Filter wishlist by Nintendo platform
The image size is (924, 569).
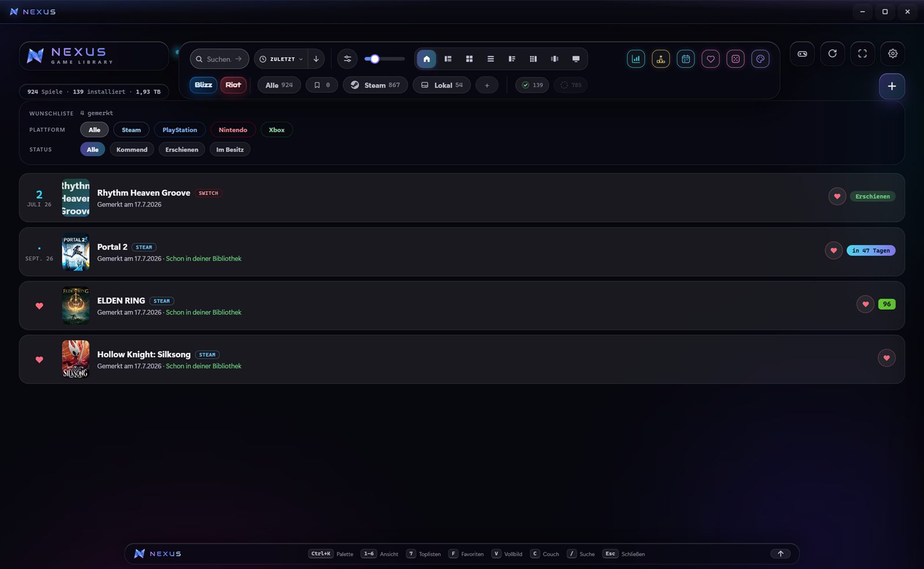[x=233, y=130]
